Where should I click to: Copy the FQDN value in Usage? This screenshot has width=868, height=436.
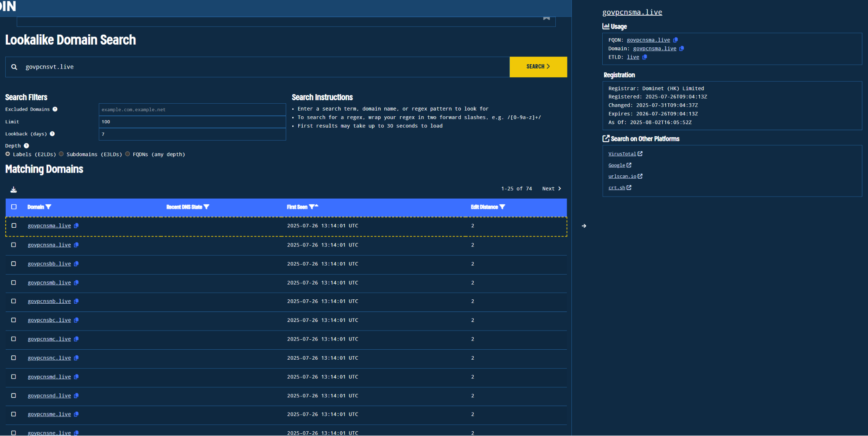click(x=676, y=40)
